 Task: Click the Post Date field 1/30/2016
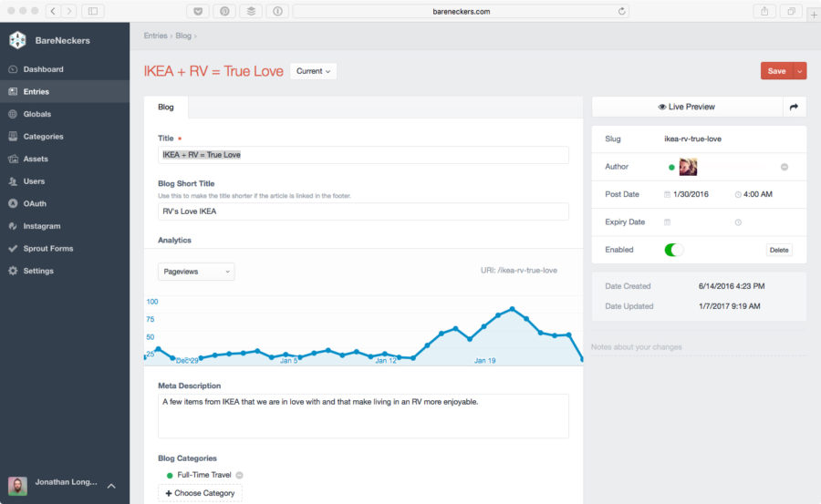pos(691,194)
